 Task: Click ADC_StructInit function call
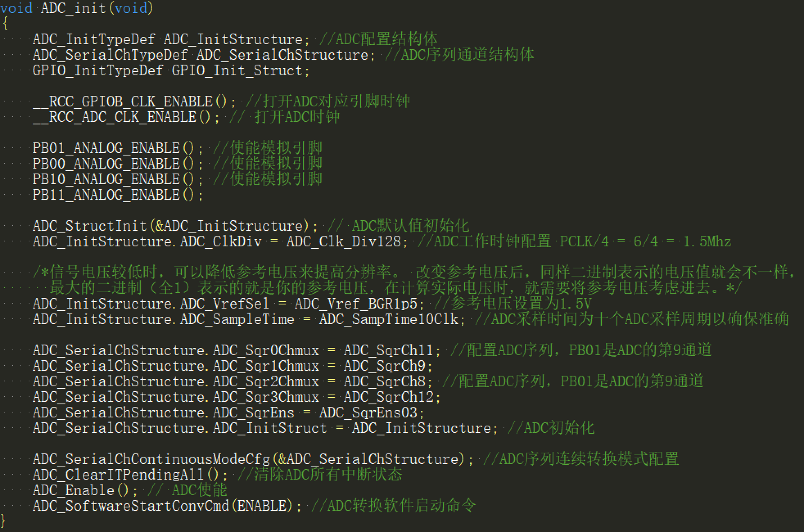tap(90, 226)
